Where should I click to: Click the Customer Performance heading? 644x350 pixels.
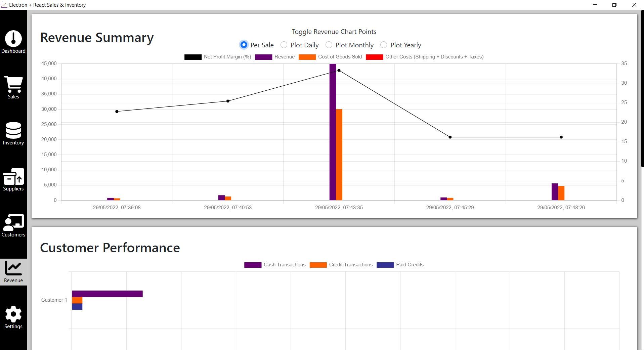(110, 248)
